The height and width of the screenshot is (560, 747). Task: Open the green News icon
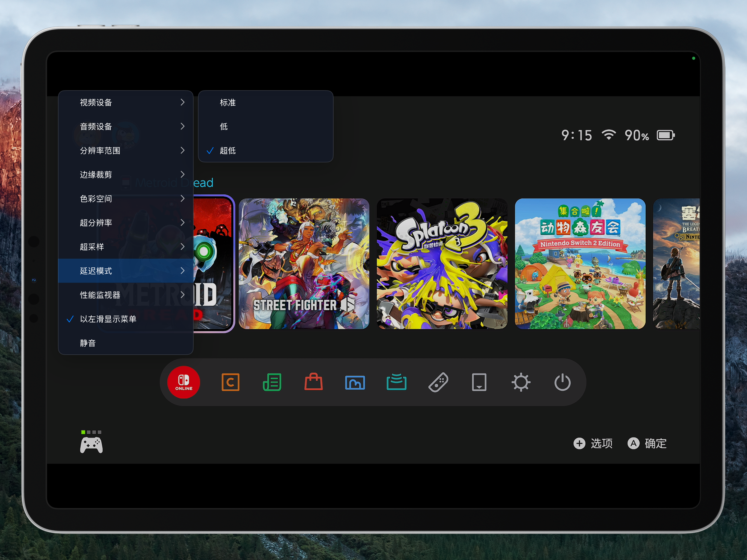point(272,382)
